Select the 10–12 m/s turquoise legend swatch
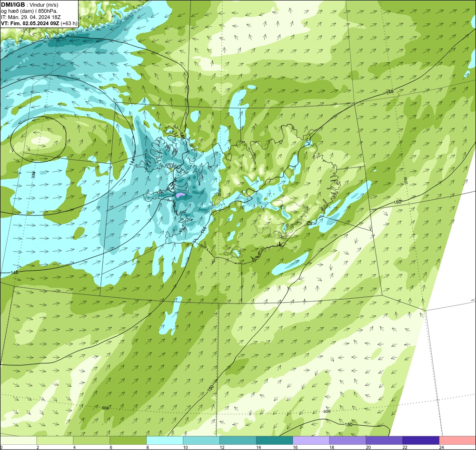 pos(201,440)
